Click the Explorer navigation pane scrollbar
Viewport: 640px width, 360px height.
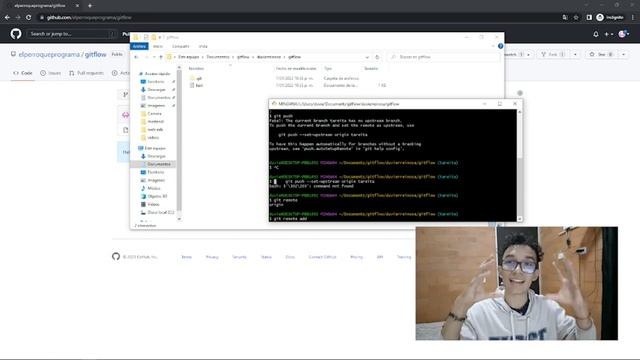[179, 140]
